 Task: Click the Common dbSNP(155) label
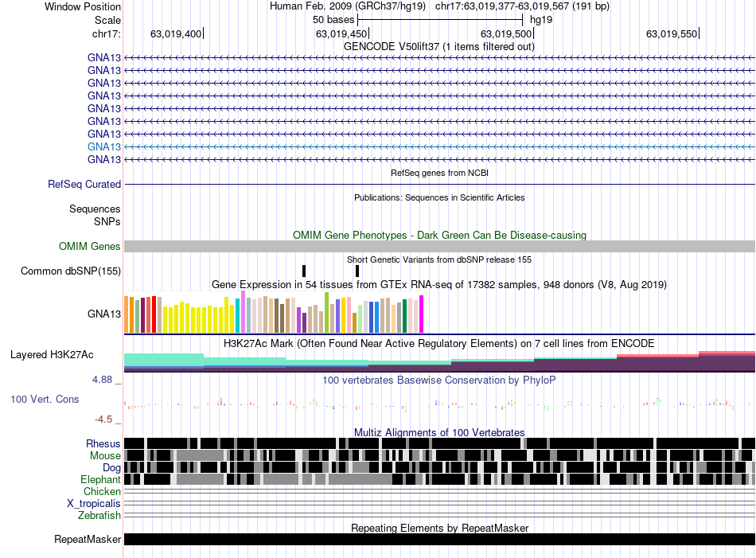click(x=70, y=271)
